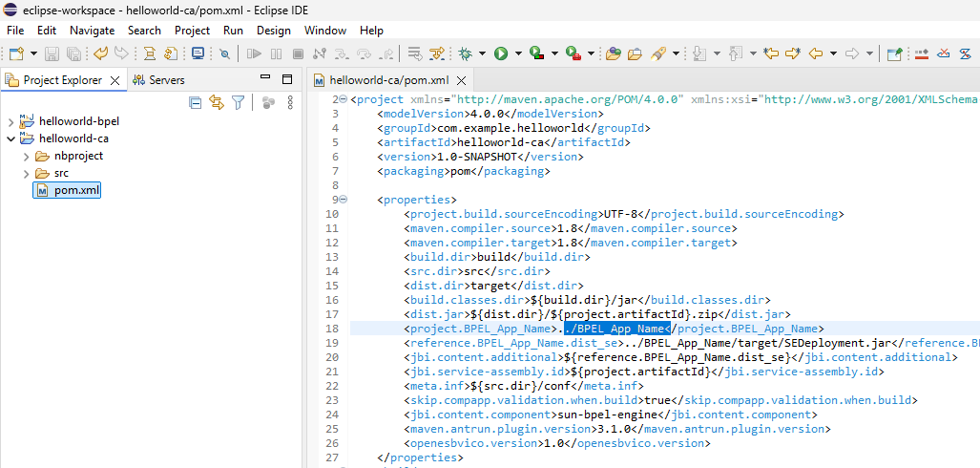Open the Project menu
980x468 pixels.
[193, 30]
